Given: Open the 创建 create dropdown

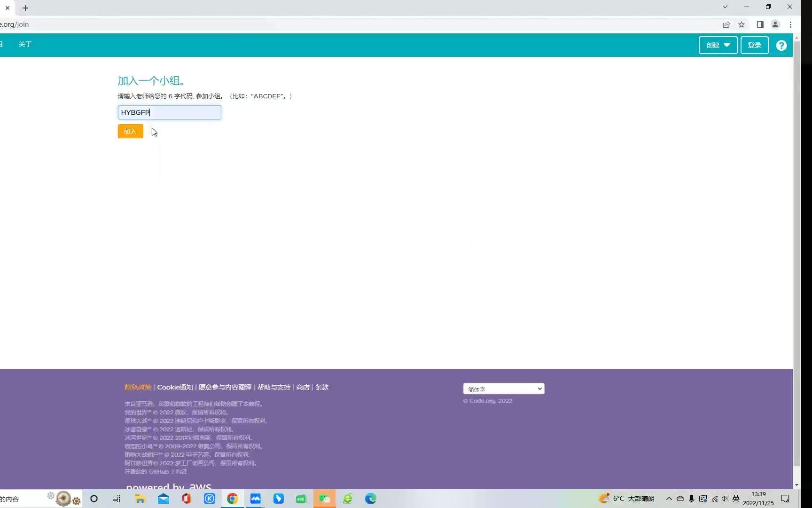Looking at the screenshot, I should (x=718, y=45).
